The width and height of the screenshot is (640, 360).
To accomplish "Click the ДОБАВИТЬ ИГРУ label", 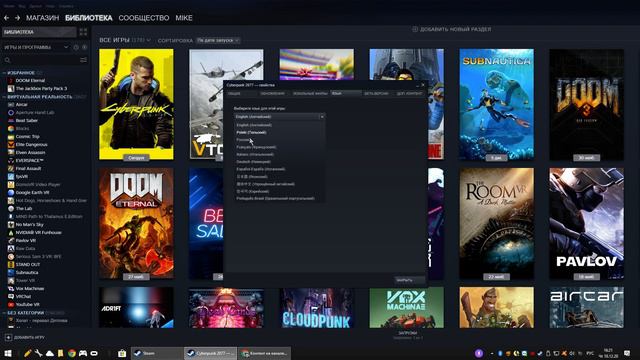I will (x=29, y=338).
